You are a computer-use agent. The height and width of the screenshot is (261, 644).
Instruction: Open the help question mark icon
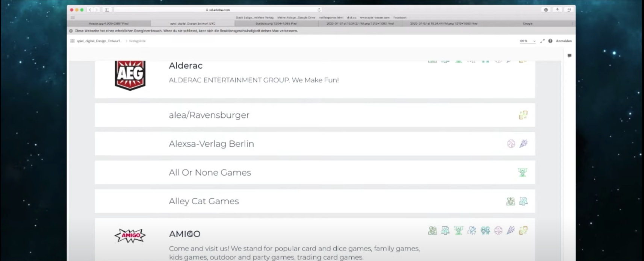[550, 41]
